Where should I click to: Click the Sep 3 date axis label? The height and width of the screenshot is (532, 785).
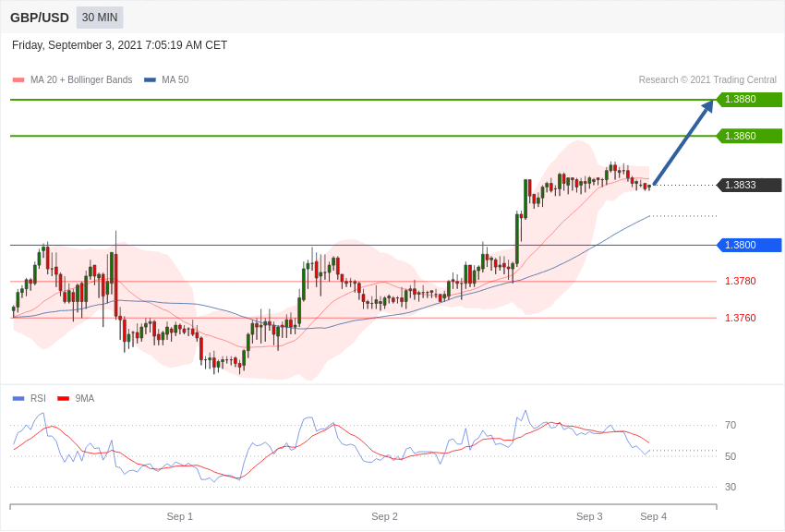[589, 516]
